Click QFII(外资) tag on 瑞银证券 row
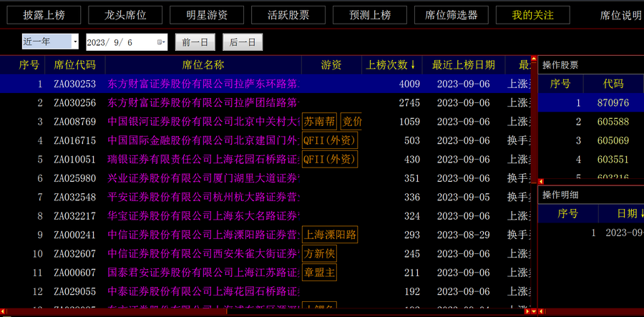 pos(330,160)
